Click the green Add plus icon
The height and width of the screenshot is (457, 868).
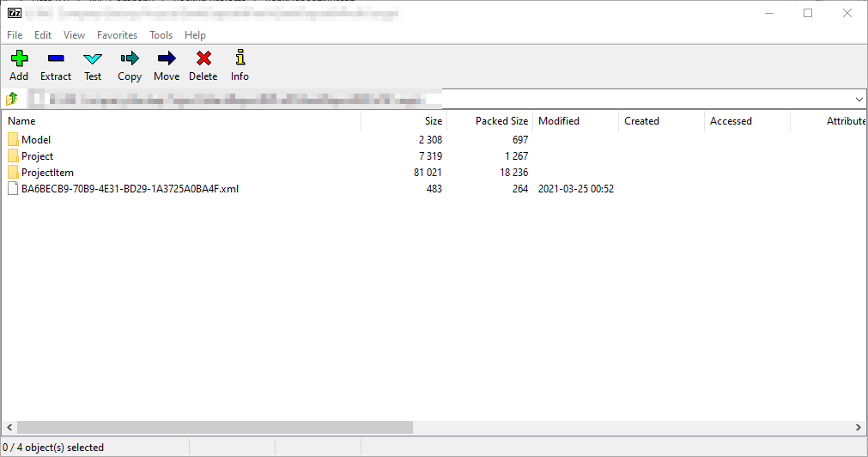point(19,59)
